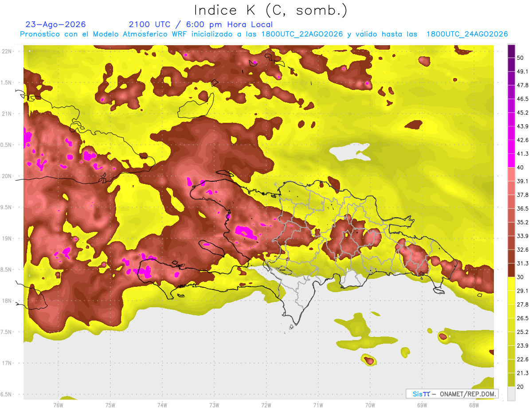Click the legend value "25.2"
This screenshot has width=532, height=411.
tap(522, 332)
